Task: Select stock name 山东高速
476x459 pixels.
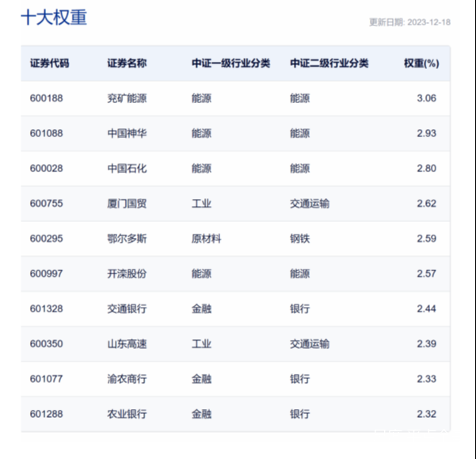Action: coord(127,343)
